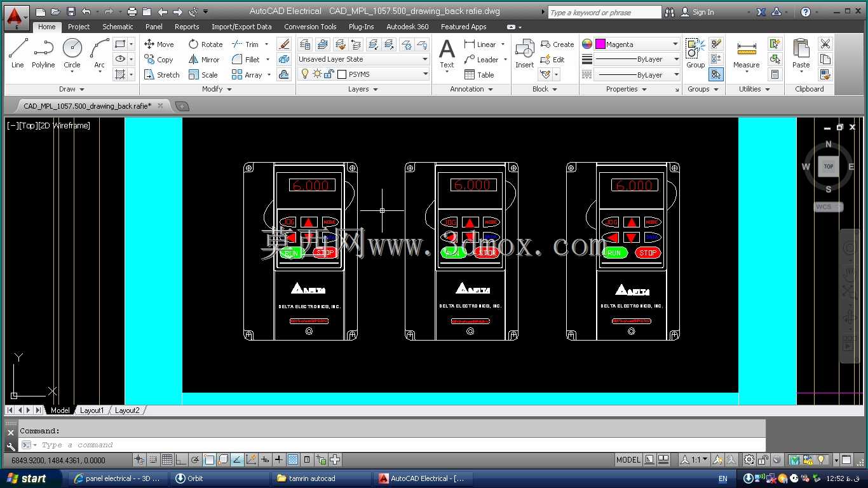
Task: Toggle Ortho Mode in status bar
Action: [181, 459]
